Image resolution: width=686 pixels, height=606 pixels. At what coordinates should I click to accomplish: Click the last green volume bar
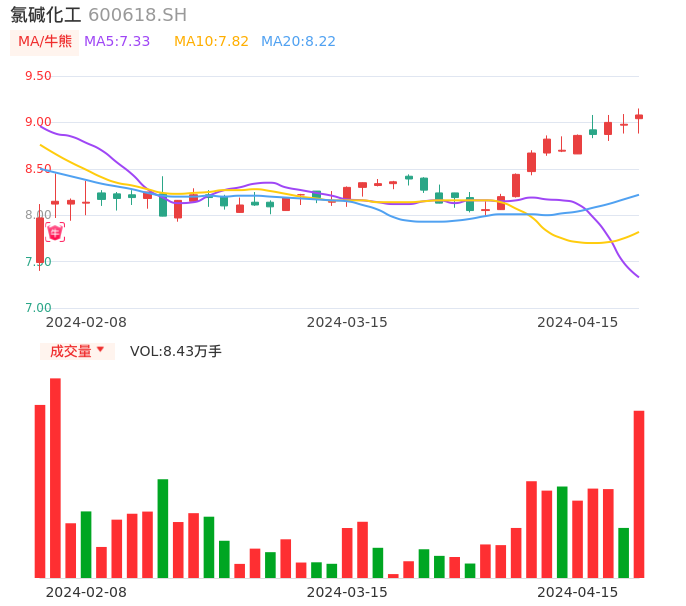(624, 552)
